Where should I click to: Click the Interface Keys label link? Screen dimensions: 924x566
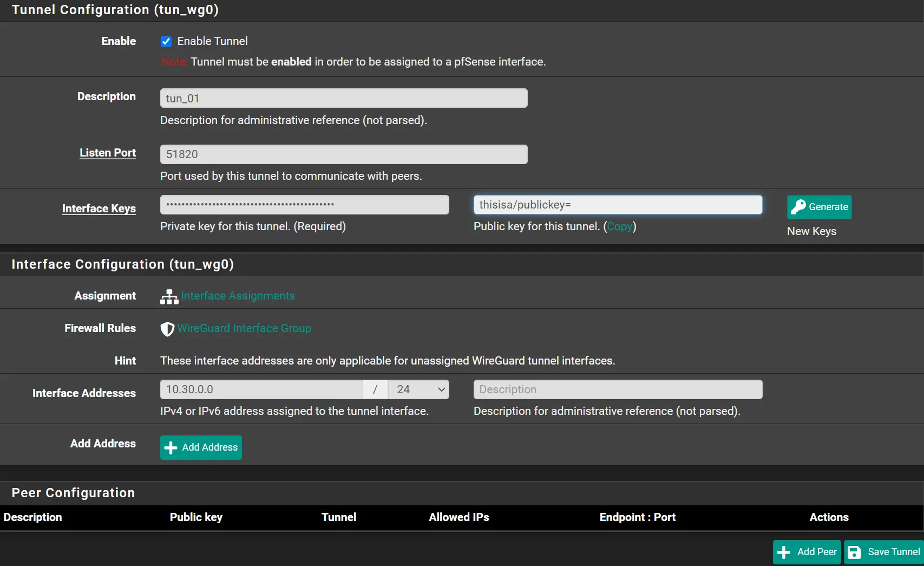point(99,209)
